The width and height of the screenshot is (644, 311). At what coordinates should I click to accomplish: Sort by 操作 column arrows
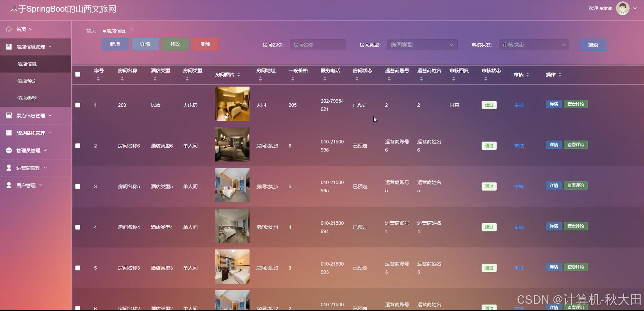[x=560, y=75]
